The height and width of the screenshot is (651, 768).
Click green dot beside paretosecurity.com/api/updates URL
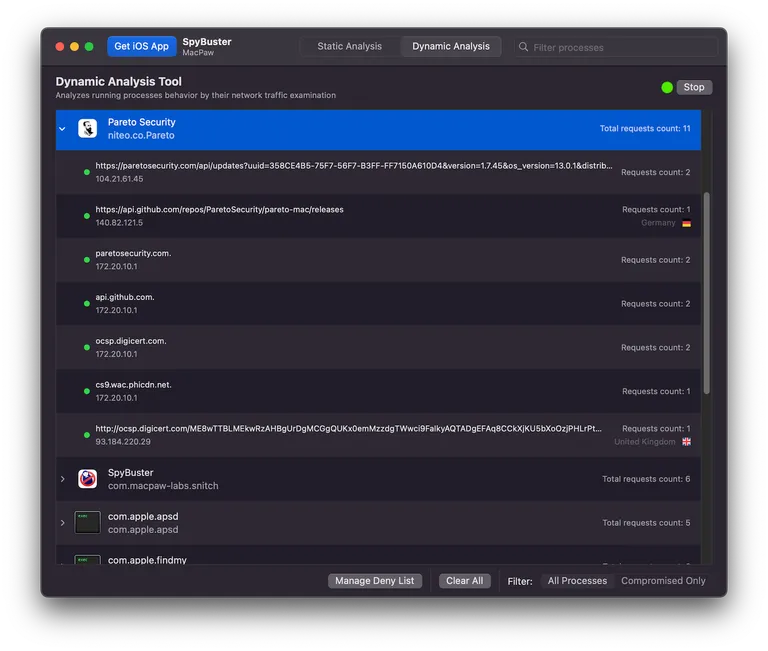(87, 172)
